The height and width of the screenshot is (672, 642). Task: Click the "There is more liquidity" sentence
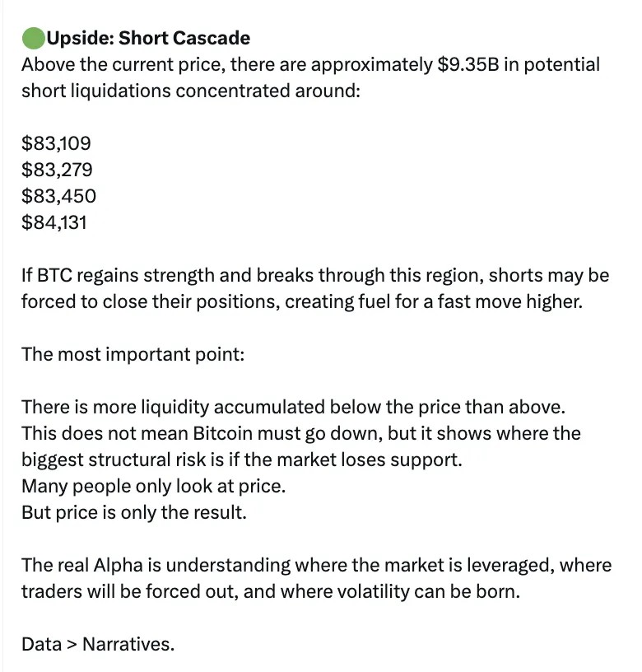click(x=293, y=407)
